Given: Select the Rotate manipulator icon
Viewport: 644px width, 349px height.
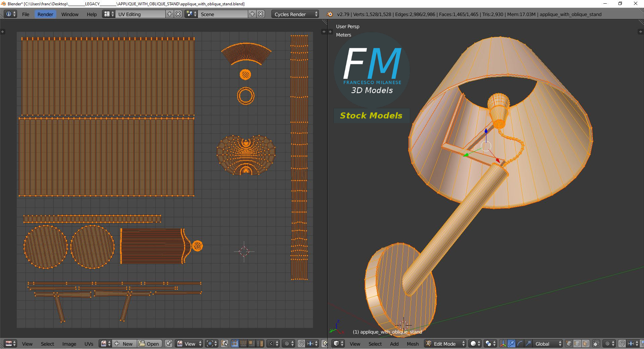Looking at the screenshot, I should click(x=519, y=344).
